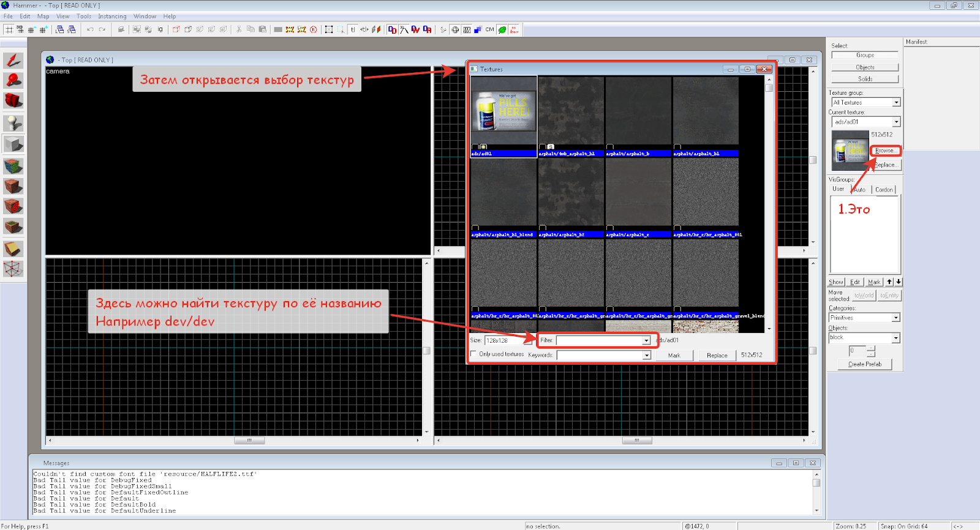Click the green leaf toolbar icon
980x530 pixels.
click(502, 29)
